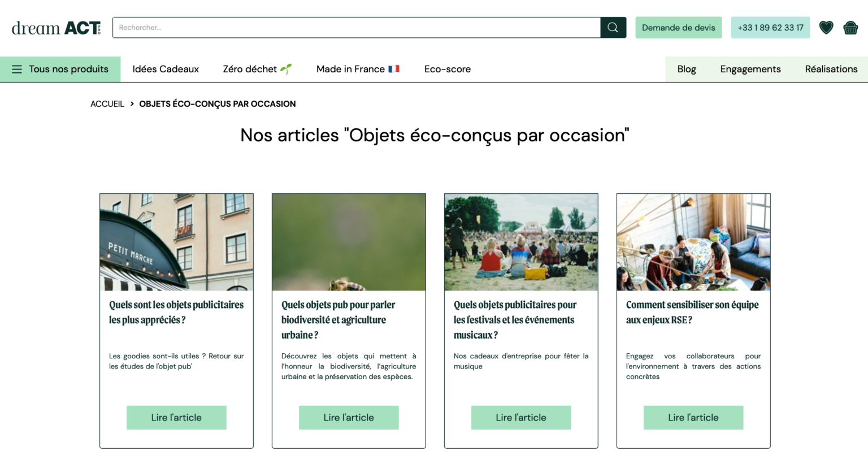Open title 'Quels sont les objets publicitaires les plus appréciés ?'
Screen dimensions: 868x455
pos(176,312)
